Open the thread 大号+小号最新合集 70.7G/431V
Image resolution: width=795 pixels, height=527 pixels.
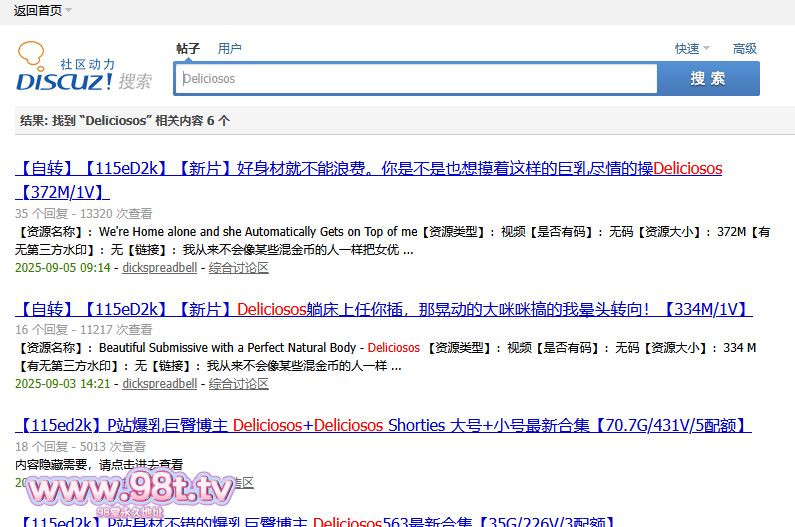[383, 425]
